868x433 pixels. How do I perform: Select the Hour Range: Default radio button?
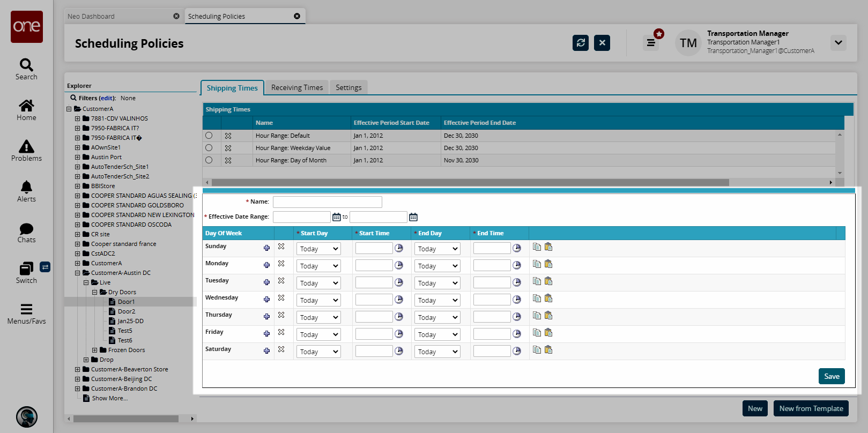[x=209, y=136]
